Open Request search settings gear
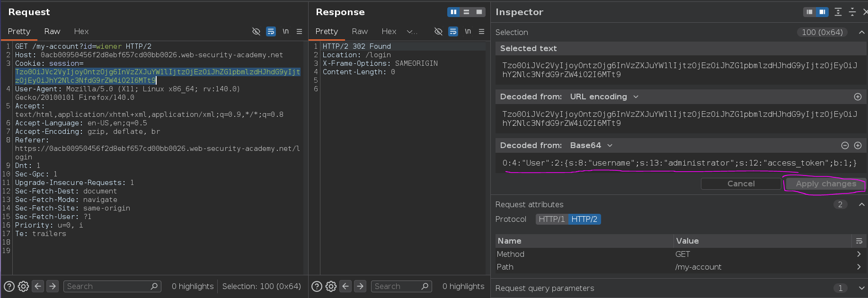868x298 pixels. pos(23,286)
